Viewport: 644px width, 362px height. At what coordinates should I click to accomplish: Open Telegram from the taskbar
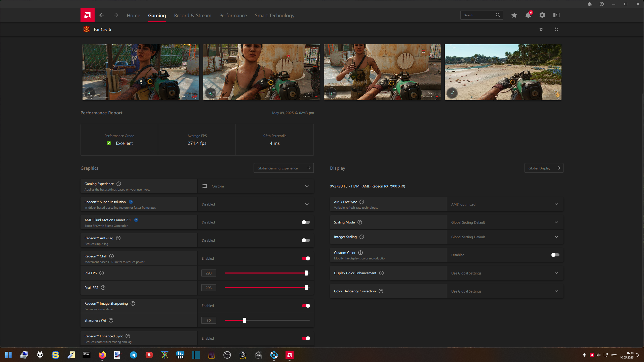133,355
